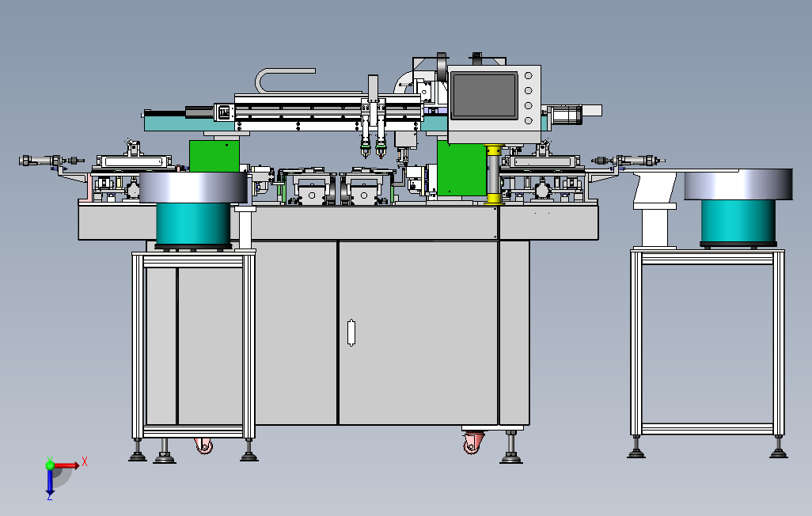Image resolution: width=812 pixels, height=516 pixels.
Task: Select right stand's left leveling foot
Action: pyautogui.click(x=636, y=448)
